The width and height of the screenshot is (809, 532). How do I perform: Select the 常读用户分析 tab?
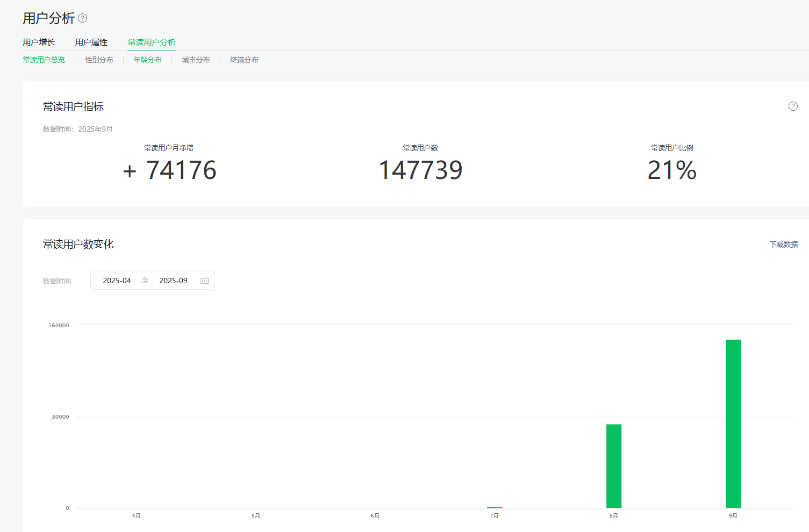click(x=152, y=42)
